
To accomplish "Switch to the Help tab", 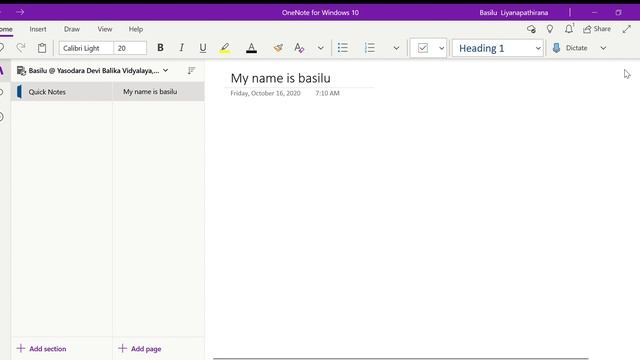I will (136, 29).
